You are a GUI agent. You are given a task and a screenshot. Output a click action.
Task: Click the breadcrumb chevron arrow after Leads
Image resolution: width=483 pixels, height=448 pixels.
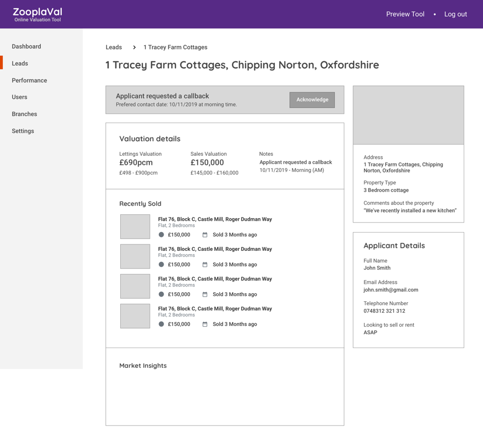[134, 48]
